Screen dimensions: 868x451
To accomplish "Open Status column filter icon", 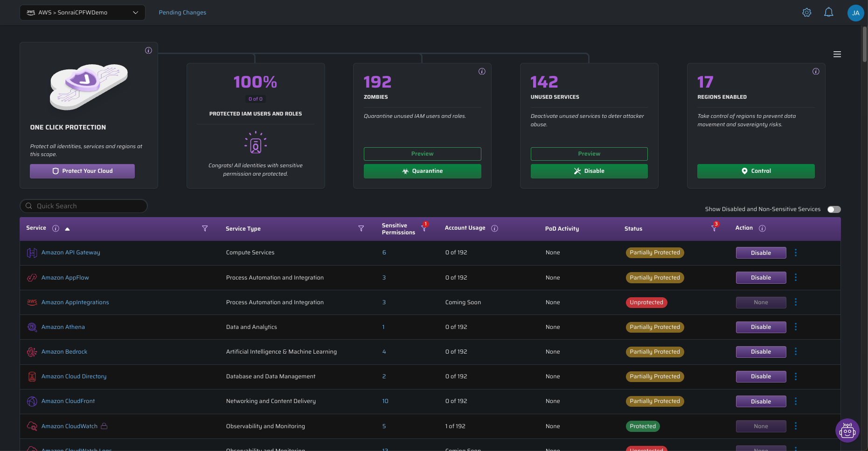I will pyautogui.click(x=714, y=228).
